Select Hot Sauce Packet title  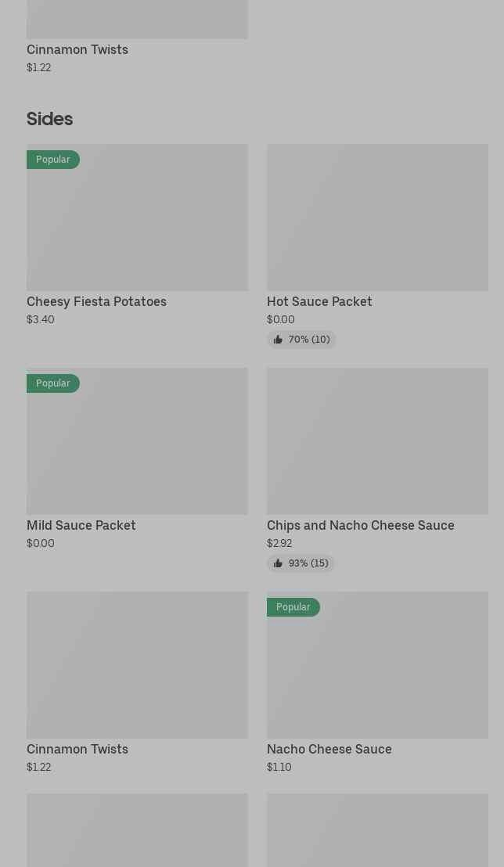click(319, 302)
